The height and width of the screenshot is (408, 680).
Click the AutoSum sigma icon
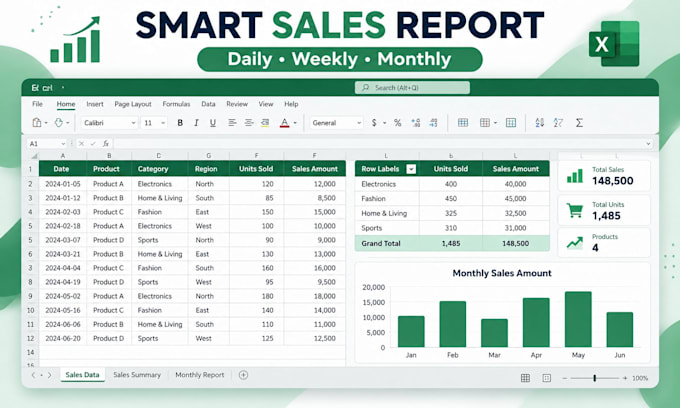(579, 123)
